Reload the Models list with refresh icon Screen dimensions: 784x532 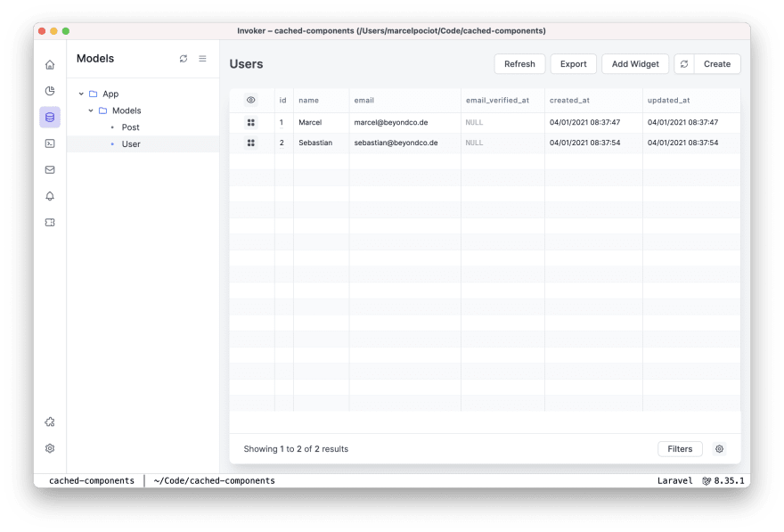click(x=184, y=59)
